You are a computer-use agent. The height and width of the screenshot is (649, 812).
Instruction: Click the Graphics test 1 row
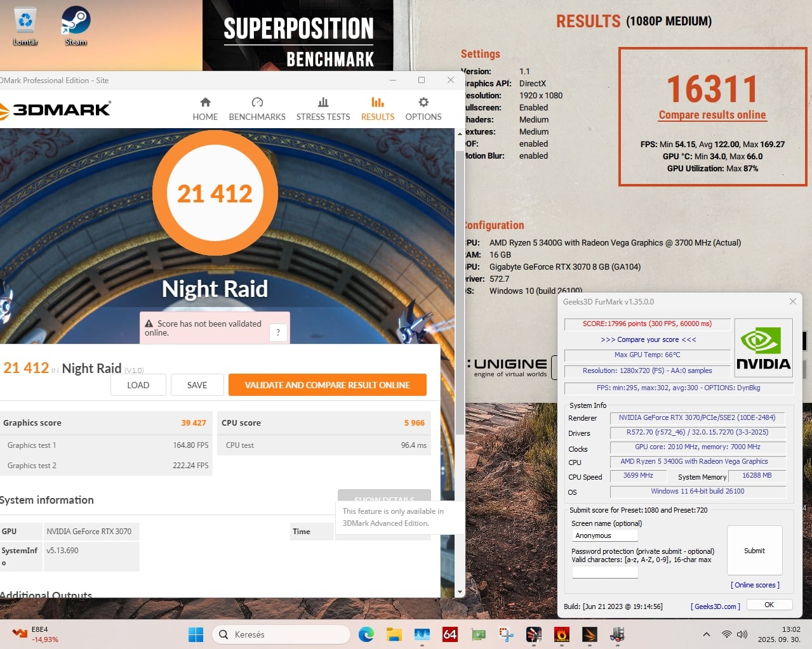click(x=107, y=445)
